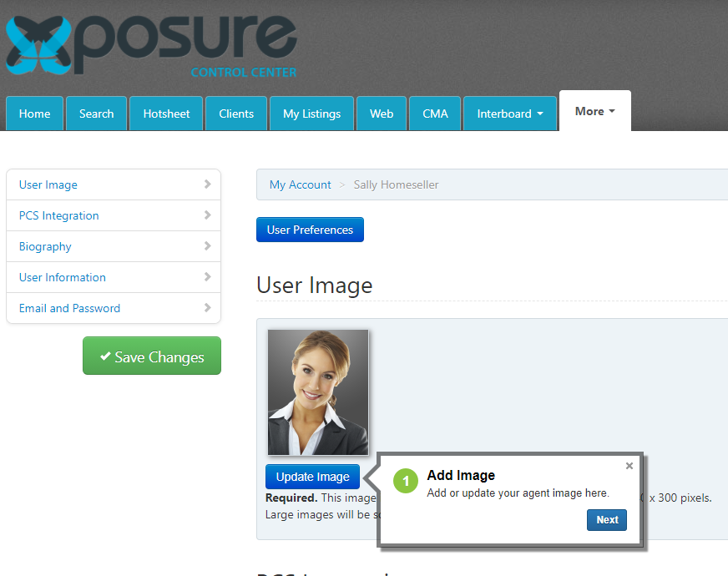728x576 pixels.
Task: Switch to the My Listings tab
Action: point(311,114)
